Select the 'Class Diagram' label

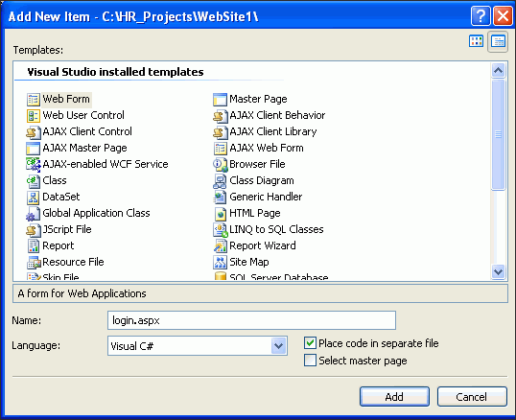[262, 180]
